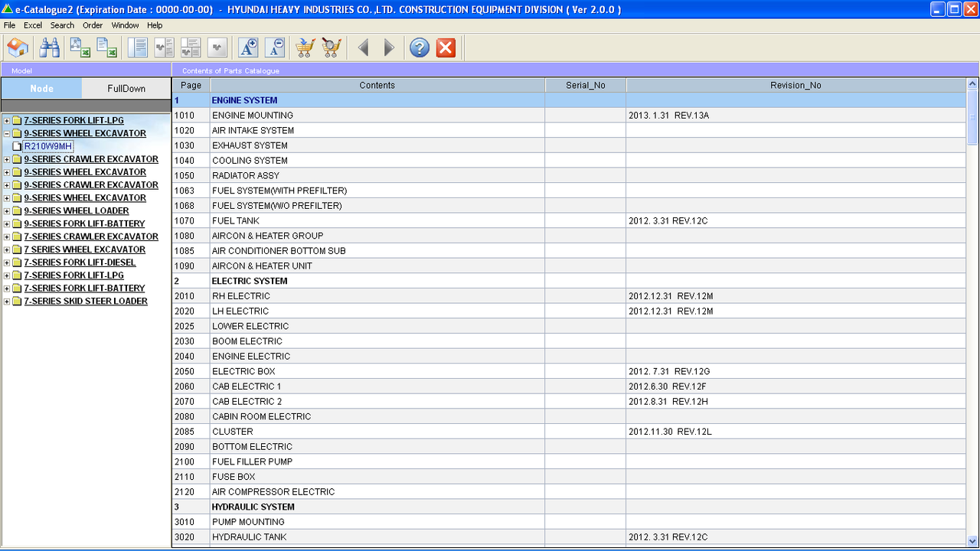Click the red X exit toolbar icon
The height and width of the screenshot is (551, 980).
pyautogui.click(x=446, y=48)
